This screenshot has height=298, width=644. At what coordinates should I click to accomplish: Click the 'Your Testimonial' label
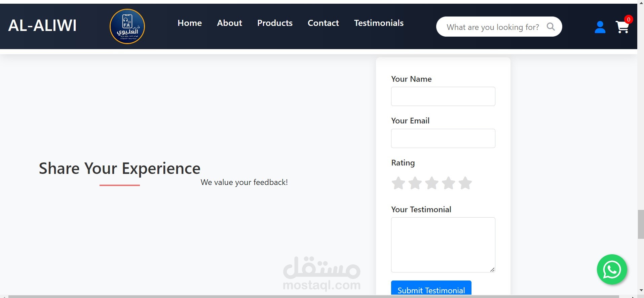coord(421,209)
